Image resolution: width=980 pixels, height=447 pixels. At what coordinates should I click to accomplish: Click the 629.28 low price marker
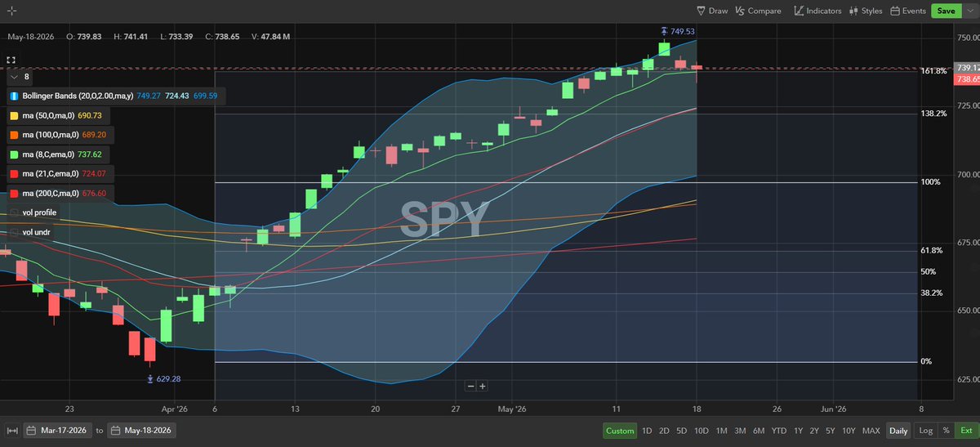point(163,379)
